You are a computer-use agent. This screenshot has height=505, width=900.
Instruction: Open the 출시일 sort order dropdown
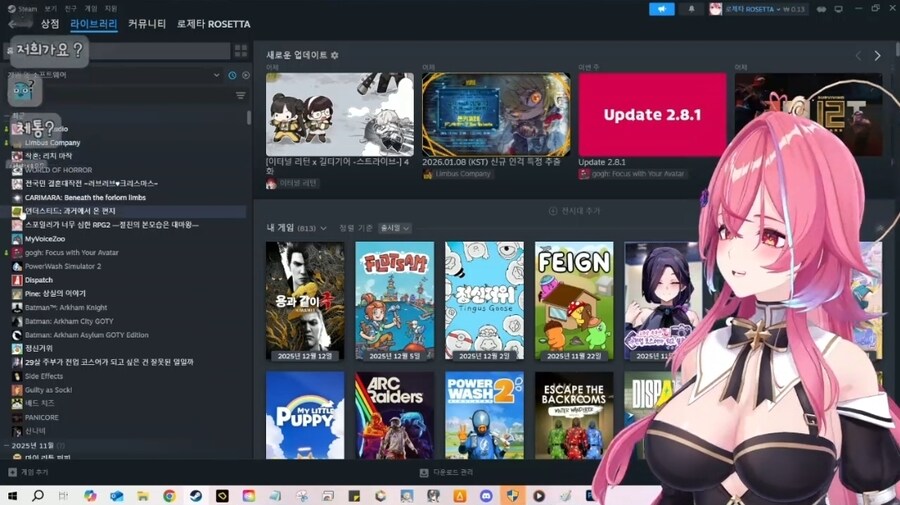click(395, 228)
